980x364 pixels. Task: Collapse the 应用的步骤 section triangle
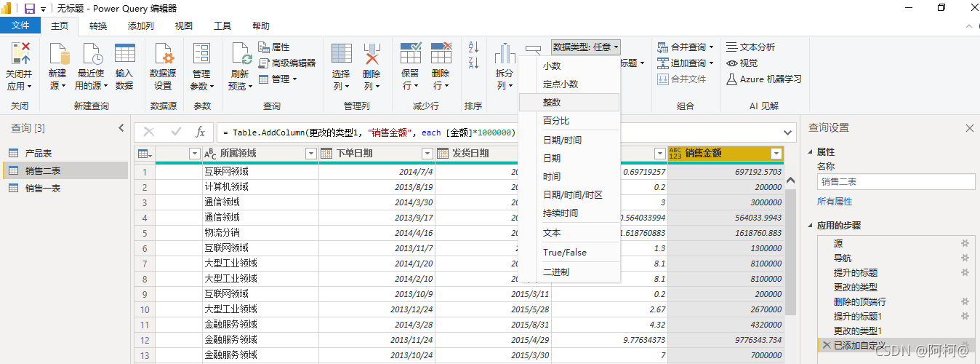811,226
